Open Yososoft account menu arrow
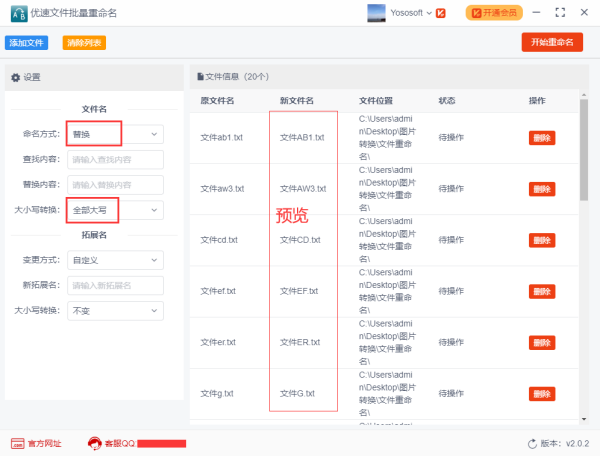The image size is (600, 456). coord(429,13)
